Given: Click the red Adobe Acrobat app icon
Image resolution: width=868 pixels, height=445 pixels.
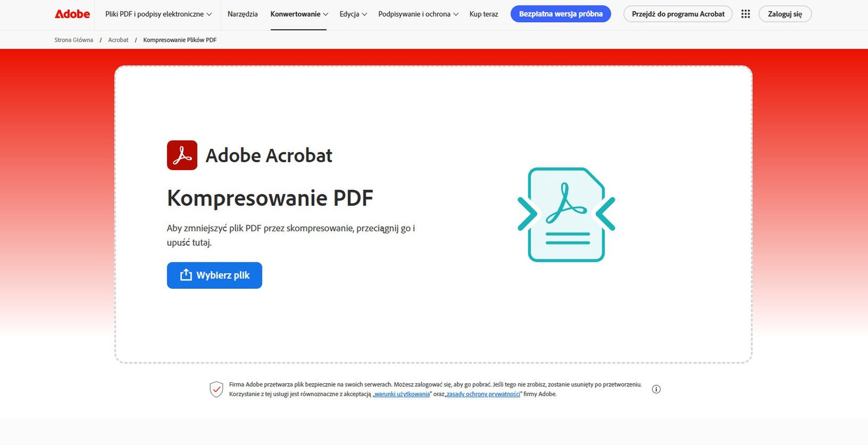Looking at the screenshot, I should click(182, 155).
